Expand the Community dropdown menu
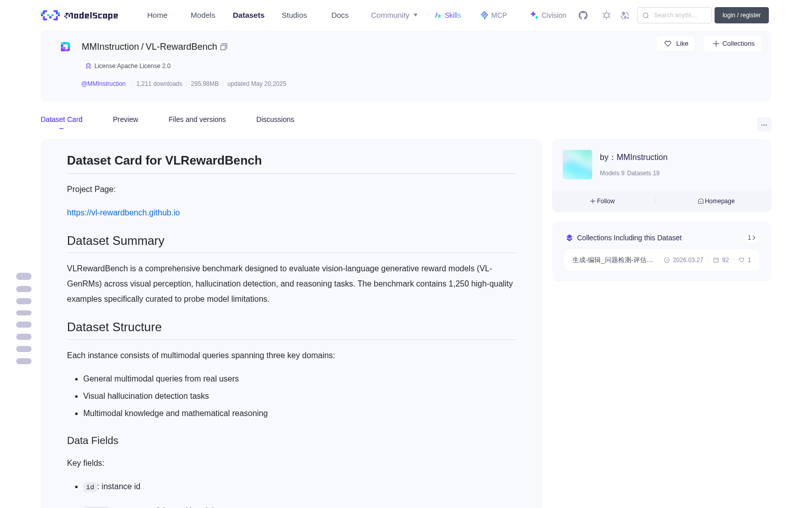Screen dimensions: 812x508 coord(394,15)
